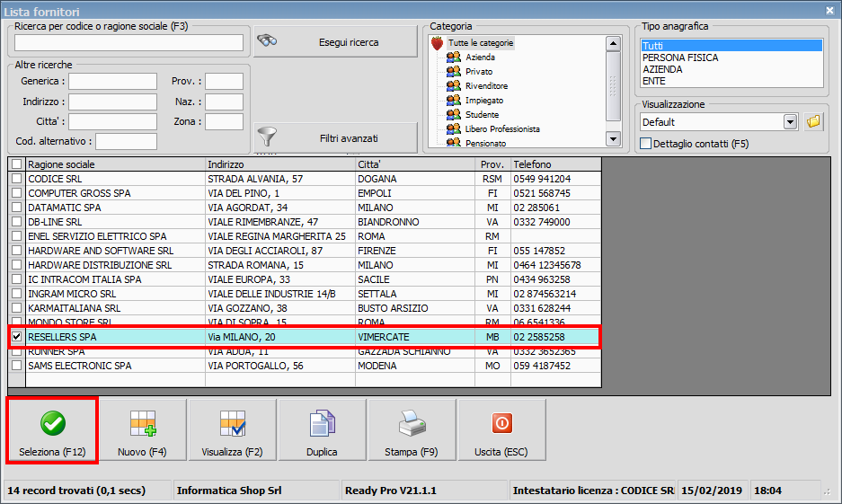Image resolution: width=842 pixels, height=504 pixels.
Task: Click the binoculars icon on Esegui ricerca
Action: [x=267, y=40]
